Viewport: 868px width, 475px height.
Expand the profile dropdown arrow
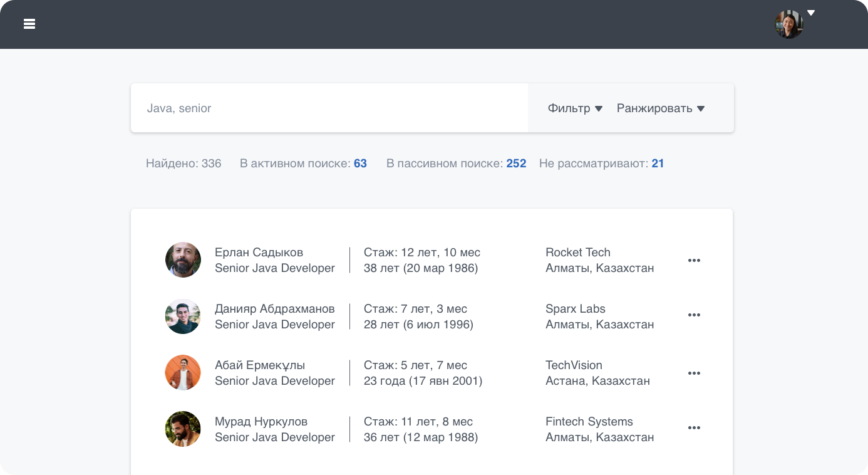811,13
